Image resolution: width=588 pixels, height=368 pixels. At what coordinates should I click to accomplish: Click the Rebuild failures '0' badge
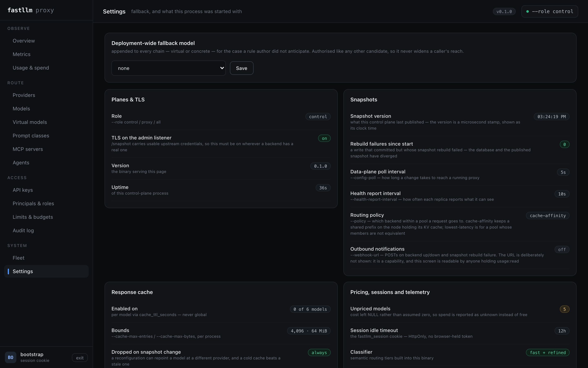click(x=565, y=144)
